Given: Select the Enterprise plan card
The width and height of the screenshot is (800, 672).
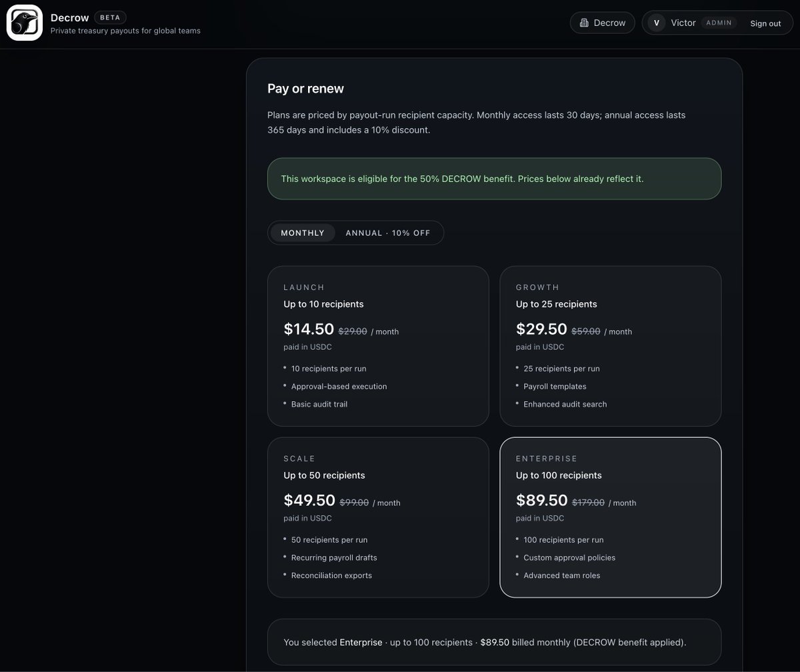Looking at the screenshot, I should click(x=611, y=517).
